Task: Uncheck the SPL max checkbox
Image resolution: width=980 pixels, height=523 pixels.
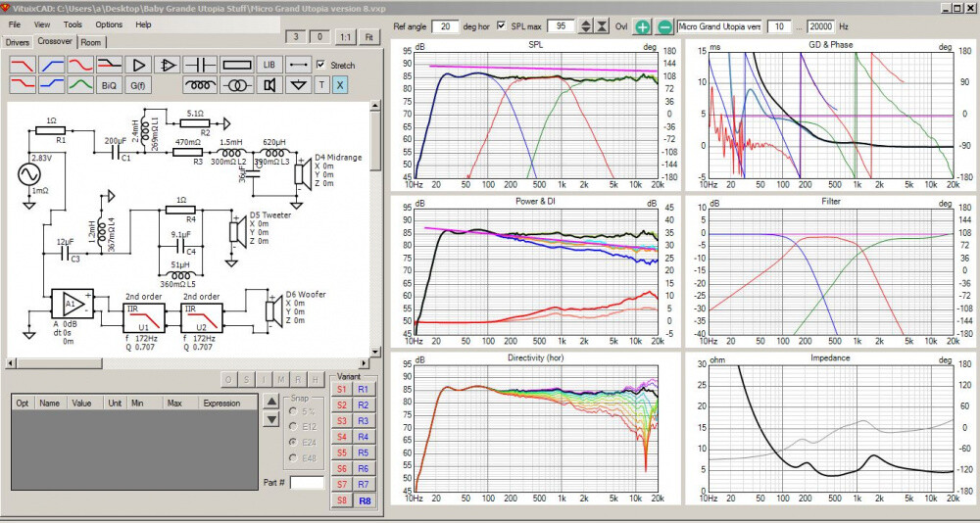Action: tap(503, 25)
